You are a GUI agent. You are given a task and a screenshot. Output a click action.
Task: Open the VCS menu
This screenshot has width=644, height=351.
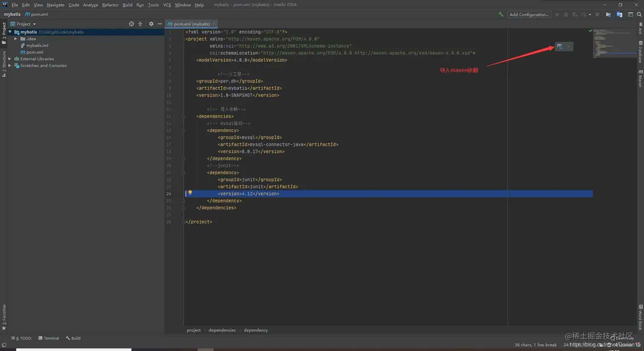click(167, 5)
